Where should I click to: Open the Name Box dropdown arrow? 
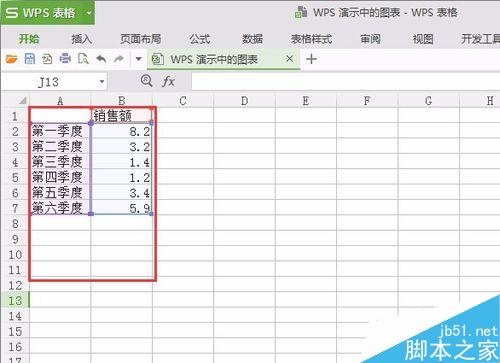[x=102, y=82]
